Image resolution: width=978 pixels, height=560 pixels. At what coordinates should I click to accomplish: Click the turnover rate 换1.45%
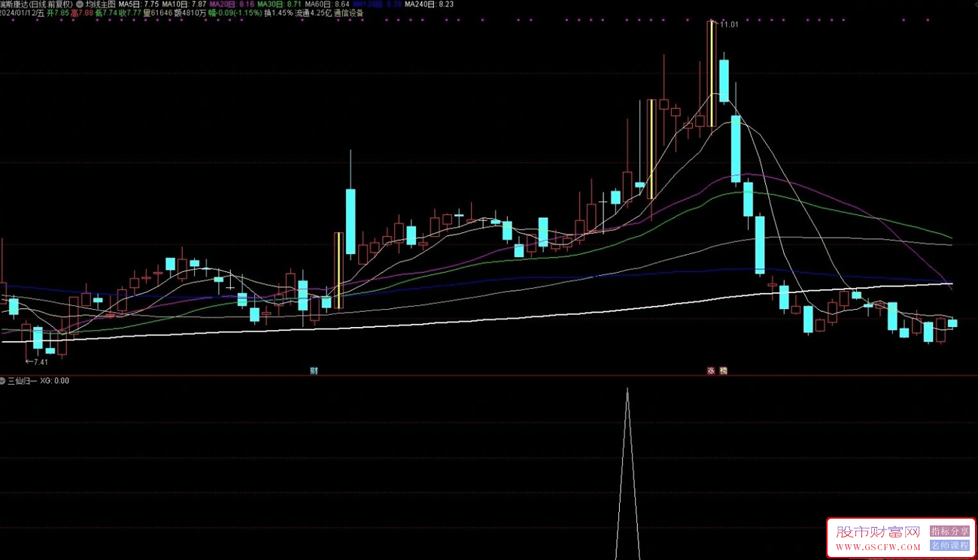(278, 13)
